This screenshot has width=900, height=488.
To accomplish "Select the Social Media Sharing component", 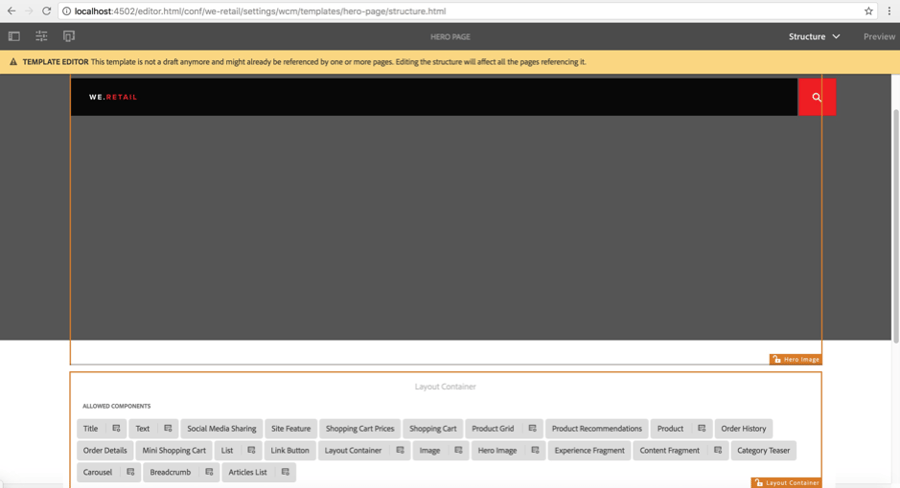I will coord(222,428).
